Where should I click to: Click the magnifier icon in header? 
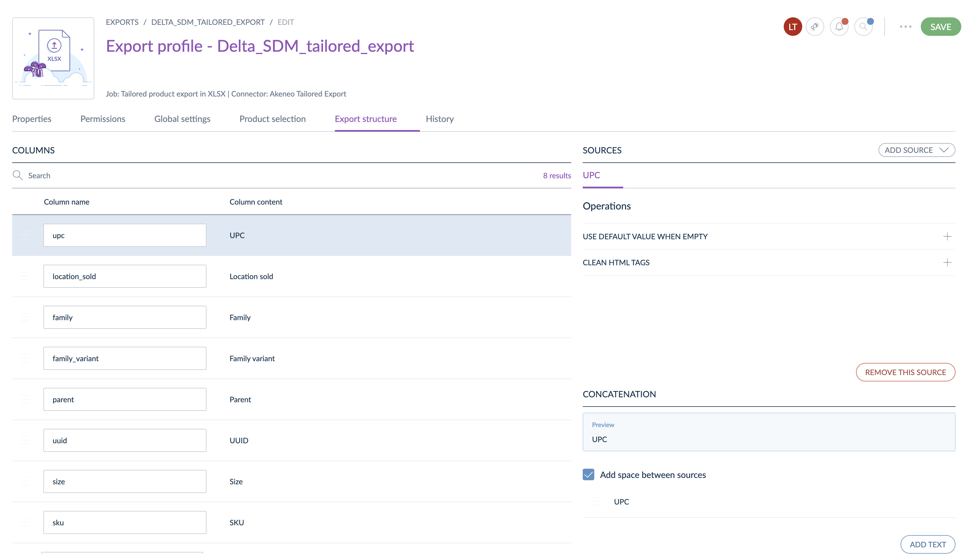(863, 27)
